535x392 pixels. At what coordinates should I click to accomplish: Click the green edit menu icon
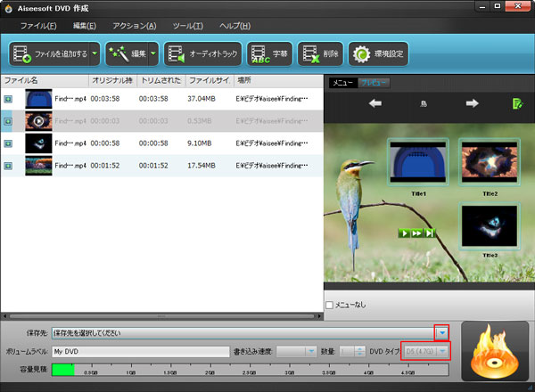tap(517, 103)
